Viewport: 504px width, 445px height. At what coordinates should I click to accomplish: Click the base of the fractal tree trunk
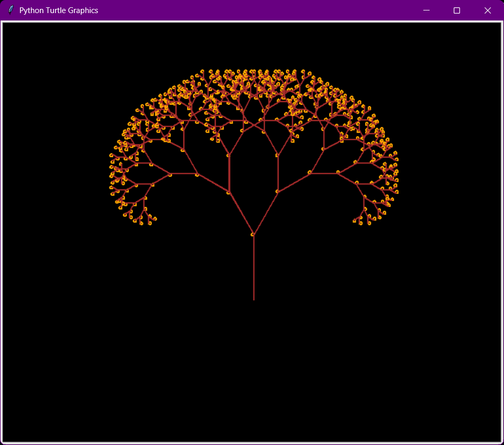pos(254,298)
